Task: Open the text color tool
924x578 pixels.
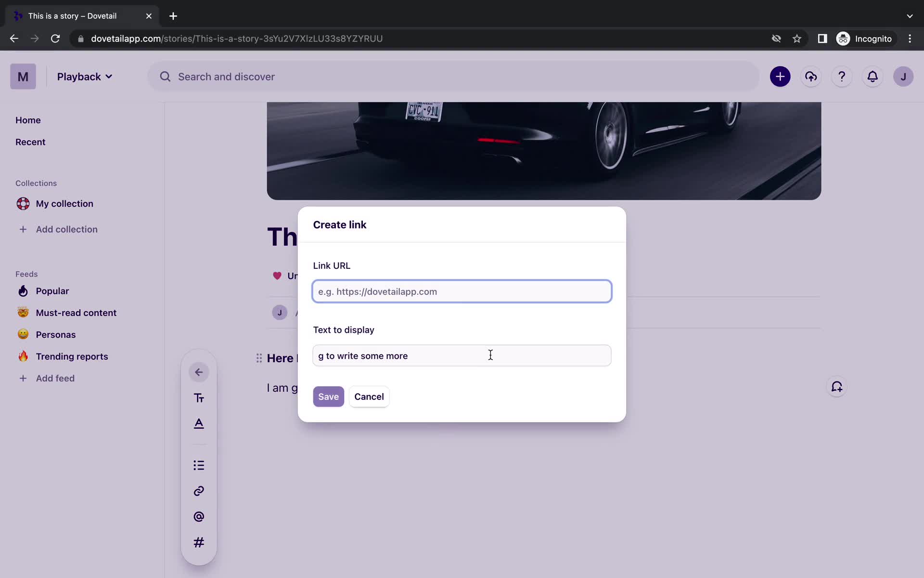Action: click(x=199, y=423)
